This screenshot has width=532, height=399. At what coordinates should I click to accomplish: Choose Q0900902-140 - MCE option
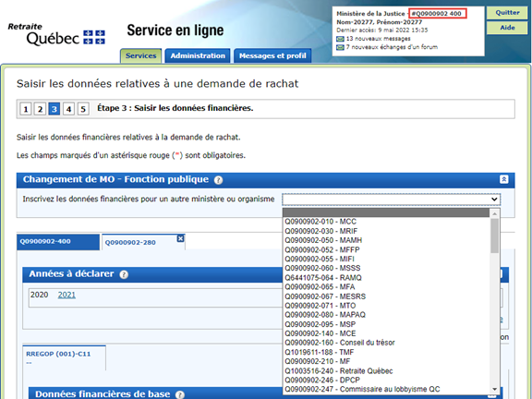[x=386, y=333]
